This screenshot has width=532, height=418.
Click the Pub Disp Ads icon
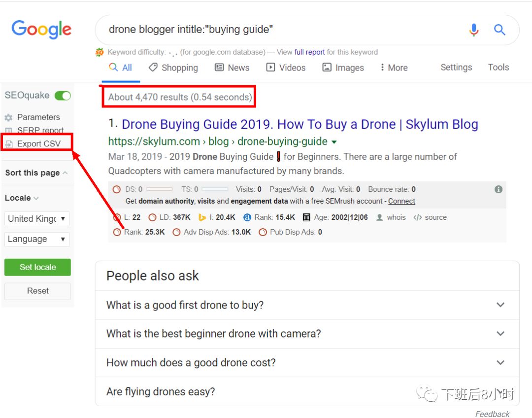(x=263, y=232)
